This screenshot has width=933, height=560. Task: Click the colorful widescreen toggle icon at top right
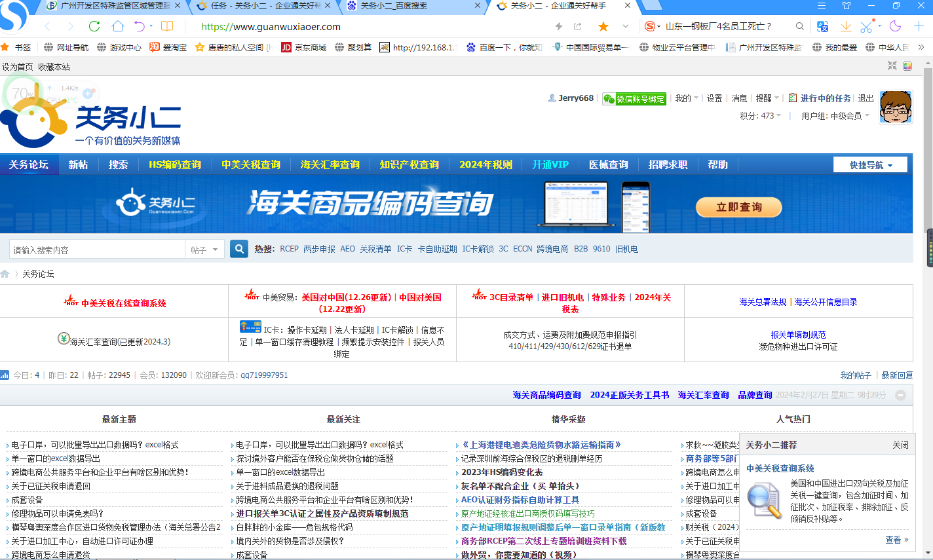click(x=907, y=66)
